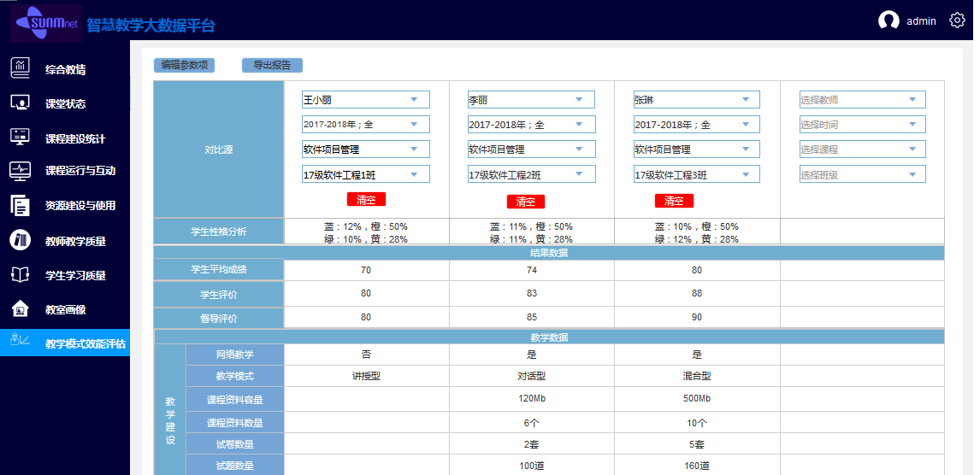Expand the empty 选择教师 dropdown
Viewport: 980px width, 475px height.
862,100
